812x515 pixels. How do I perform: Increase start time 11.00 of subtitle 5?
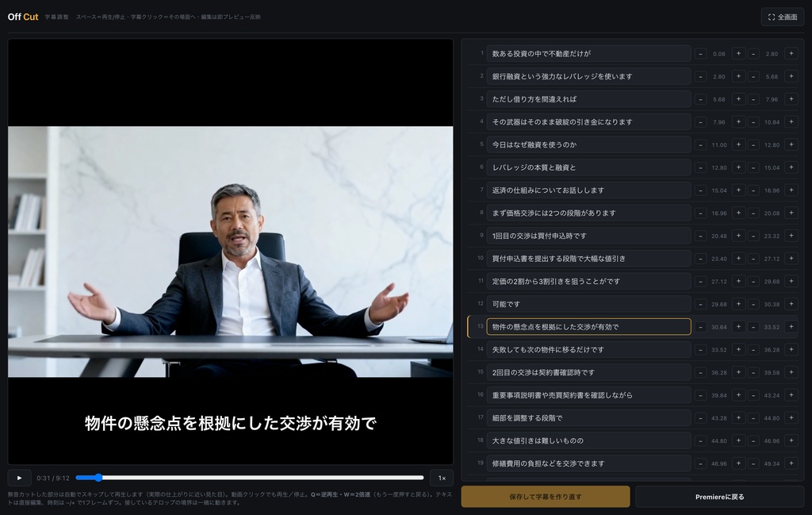[738, 144]
